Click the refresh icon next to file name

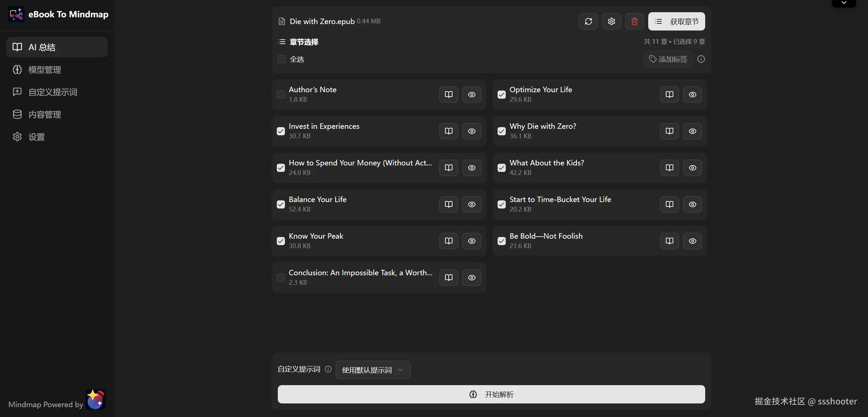pos(588,21)
